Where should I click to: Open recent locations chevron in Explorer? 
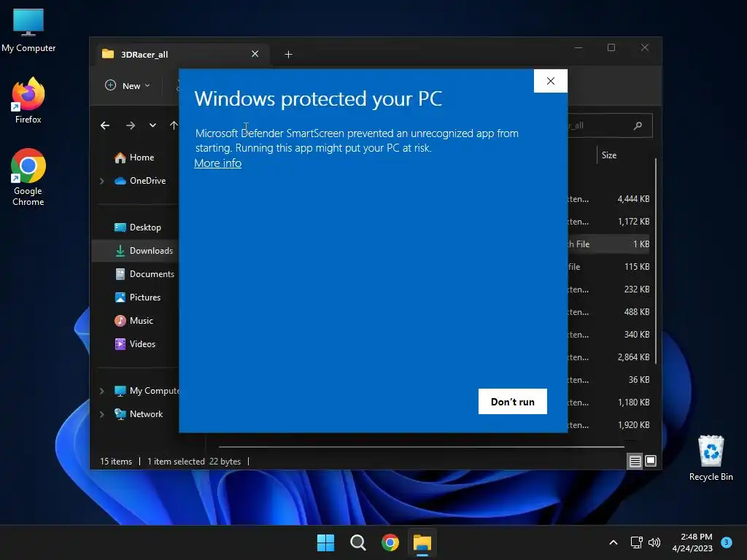tap(152, 125)
